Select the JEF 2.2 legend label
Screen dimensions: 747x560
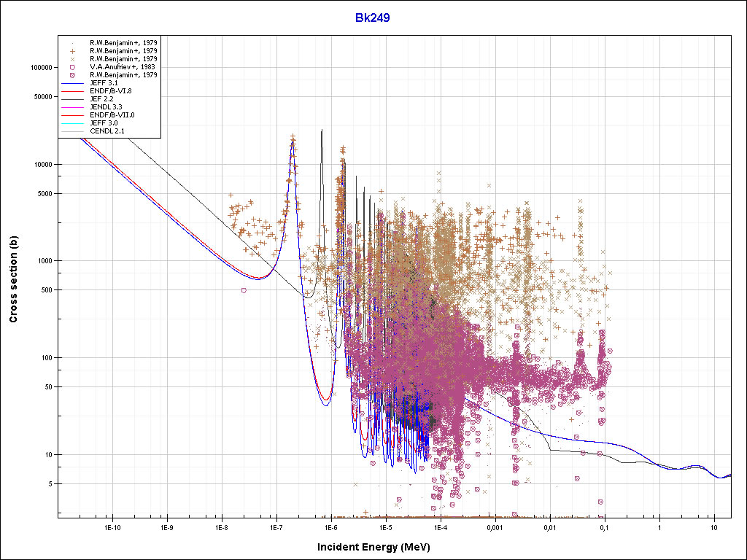(x=101, y=98)
